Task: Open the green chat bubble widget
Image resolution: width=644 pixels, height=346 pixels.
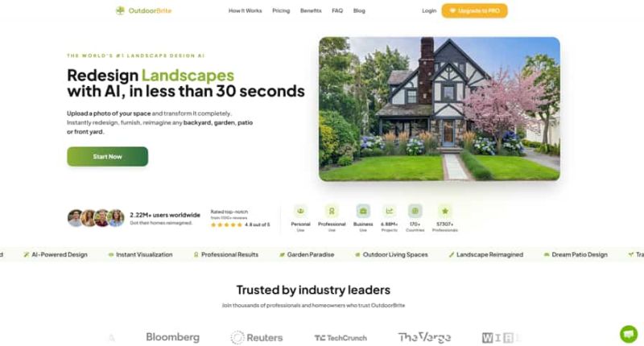Action: point(629,334)
